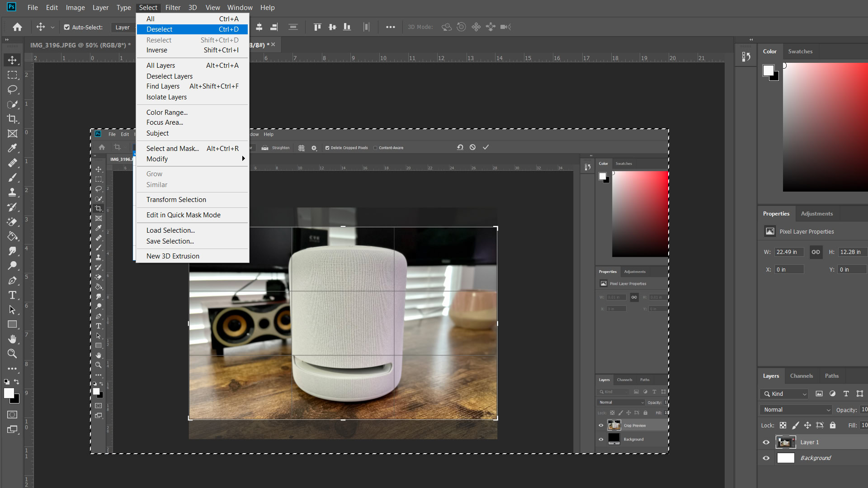This screenshot has width=868, height=488.
Task: Select the Hand tool
Action: pos(12,339)
